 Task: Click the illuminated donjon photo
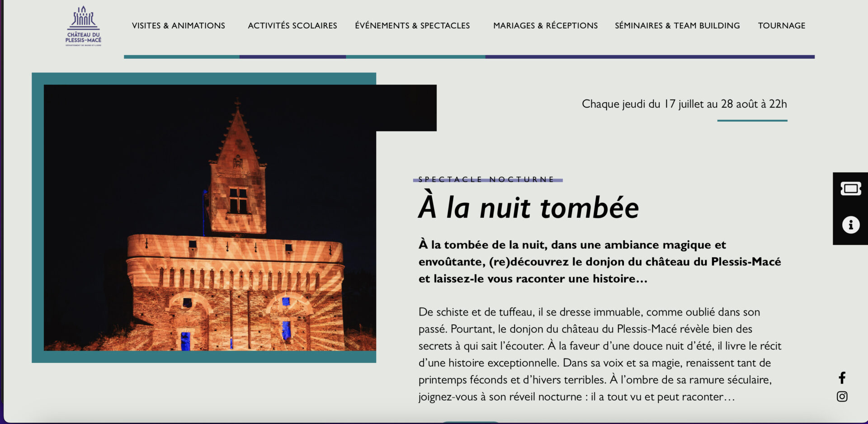coord(210,217)
